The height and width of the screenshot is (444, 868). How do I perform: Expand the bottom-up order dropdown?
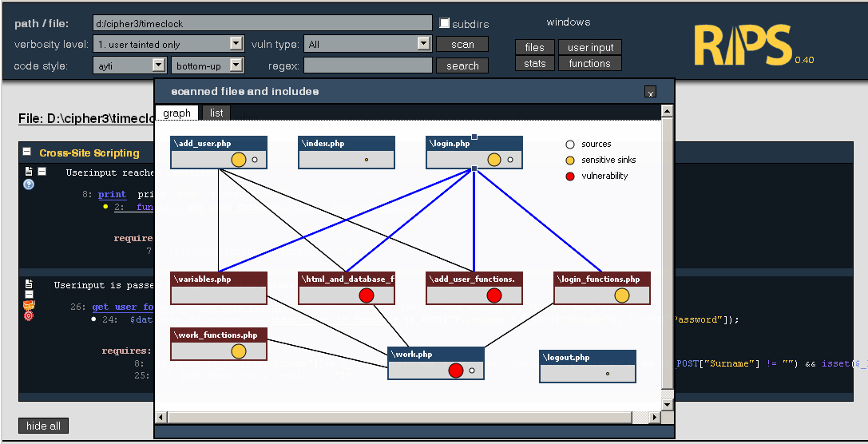pos(236,65)
